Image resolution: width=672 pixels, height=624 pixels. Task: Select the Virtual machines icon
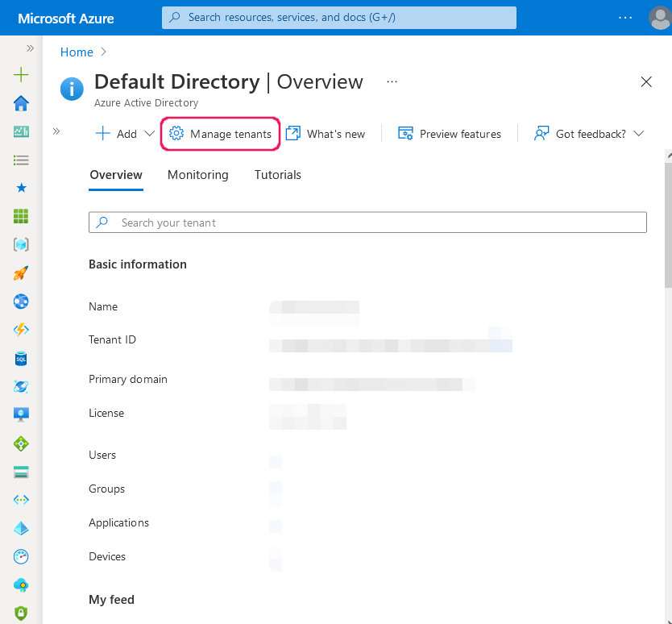coord(21,414)
